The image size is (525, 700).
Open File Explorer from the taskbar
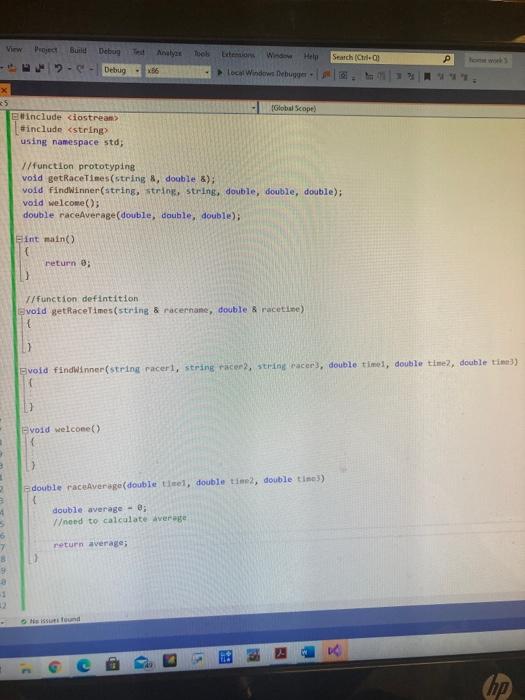pos(26,667)
